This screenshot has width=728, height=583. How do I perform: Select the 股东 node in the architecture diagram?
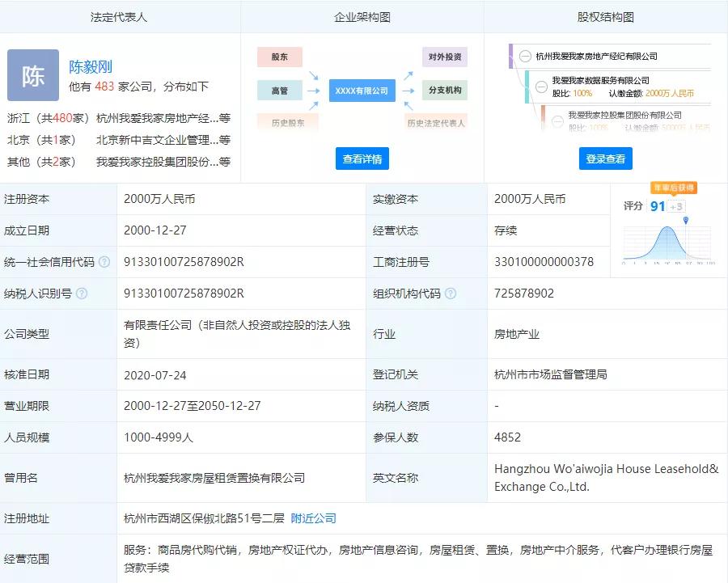pyautogui.click(x=280, y=57)
